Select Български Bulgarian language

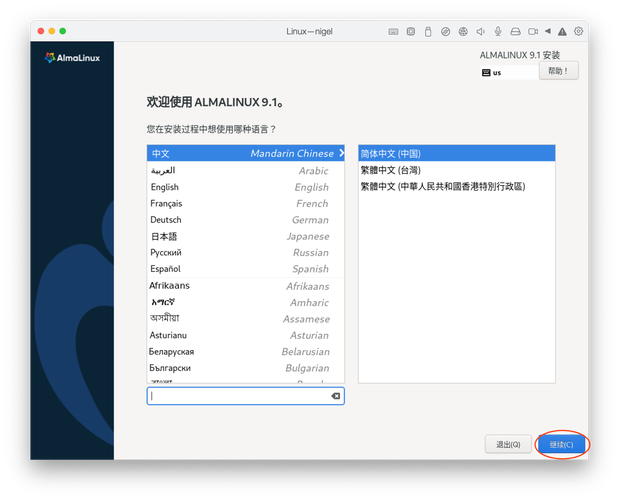point(246,368)
